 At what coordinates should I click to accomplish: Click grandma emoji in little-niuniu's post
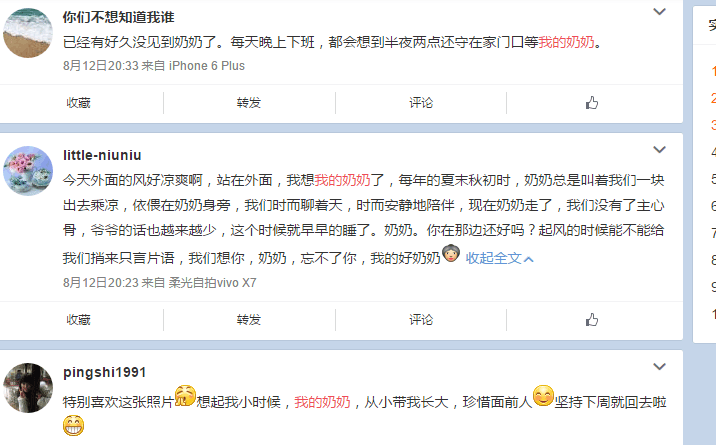(451, 253)
